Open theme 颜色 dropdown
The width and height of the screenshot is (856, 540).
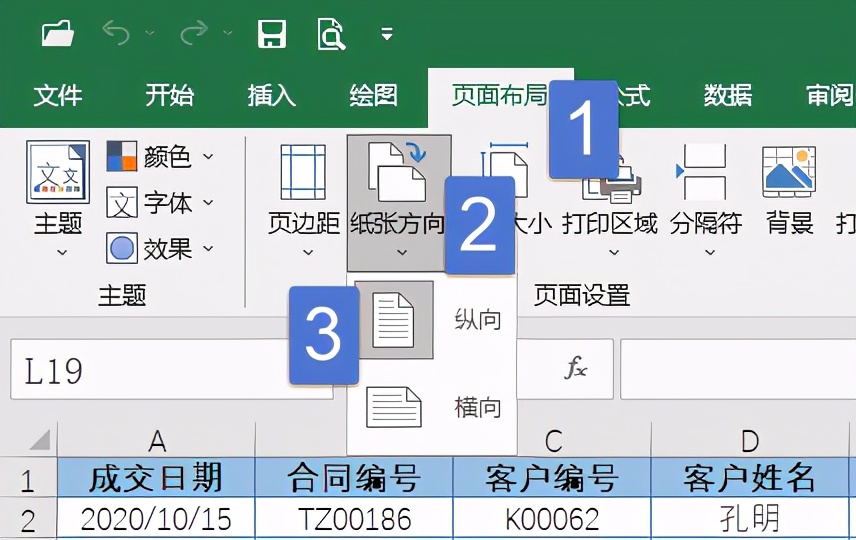[x=159, y=157]
